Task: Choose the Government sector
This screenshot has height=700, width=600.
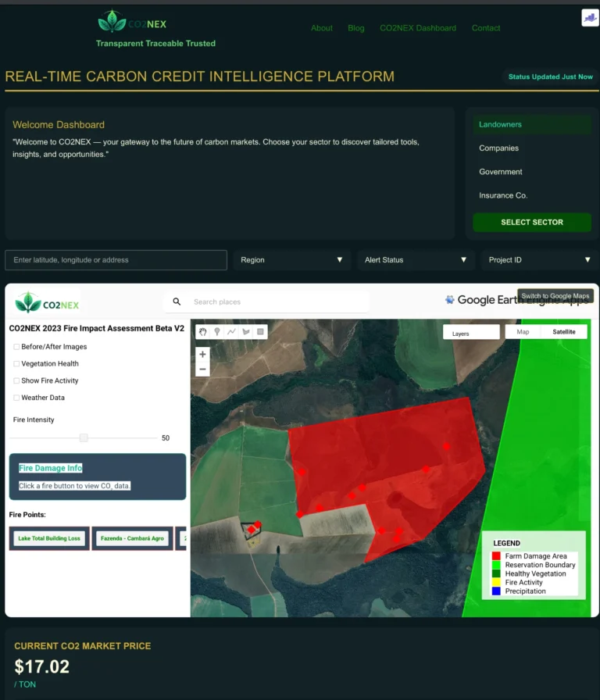Action: (532, 172)
